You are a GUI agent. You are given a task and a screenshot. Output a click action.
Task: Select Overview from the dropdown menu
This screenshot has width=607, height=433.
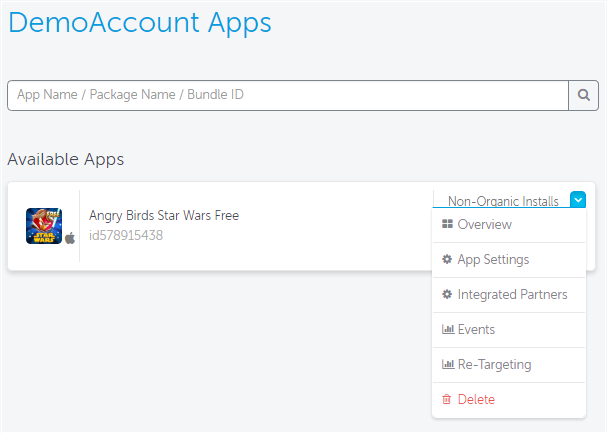(x=508, y=225)
